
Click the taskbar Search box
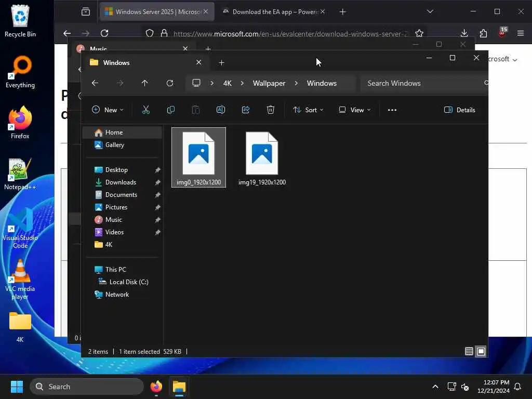[x=87, y=387]
